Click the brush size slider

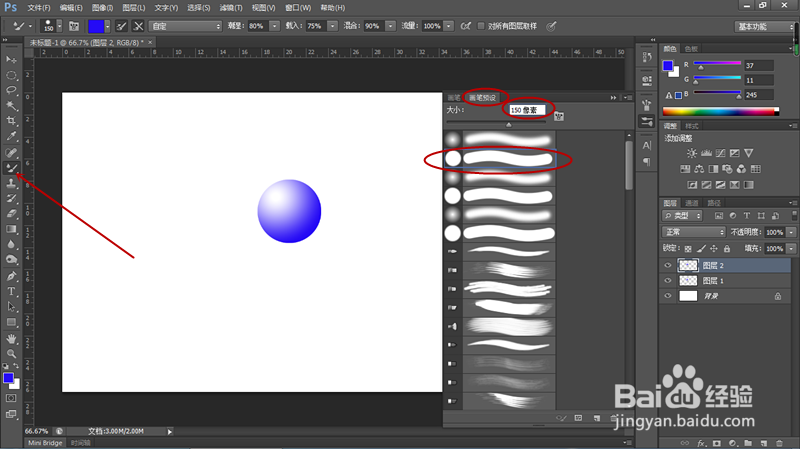(496, 123)
